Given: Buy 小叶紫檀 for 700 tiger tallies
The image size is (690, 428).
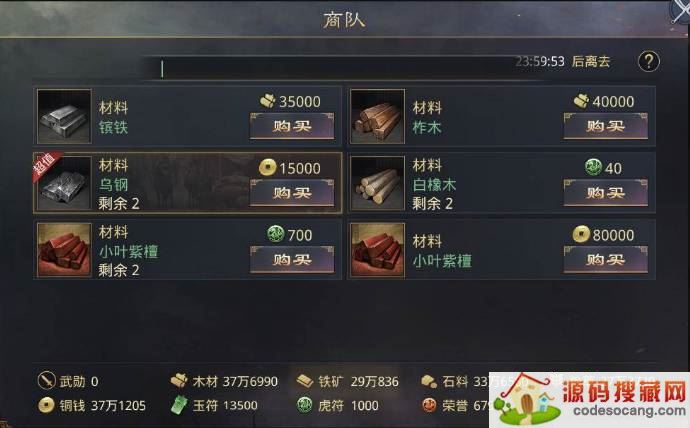Looking at the screenshot, I should [x=292, y=260].
